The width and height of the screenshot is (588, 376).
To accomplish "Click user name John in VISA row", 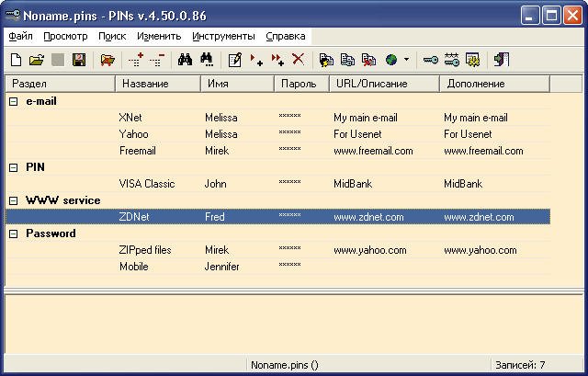I will 215,184.
